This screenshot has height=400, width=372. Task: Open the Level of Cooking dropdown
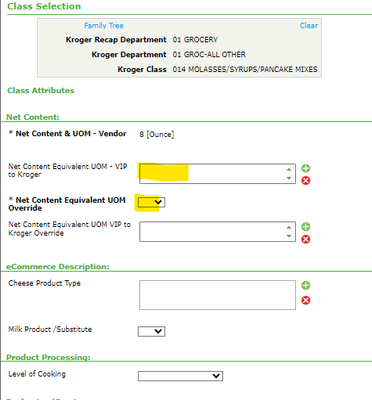(180, 376)
